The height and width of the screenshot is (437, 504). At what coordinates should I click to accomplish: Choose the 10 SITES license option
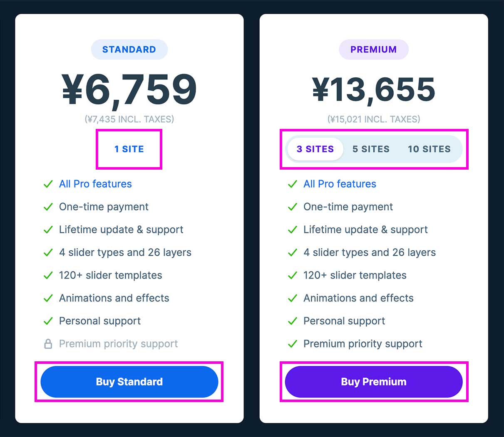429,149
